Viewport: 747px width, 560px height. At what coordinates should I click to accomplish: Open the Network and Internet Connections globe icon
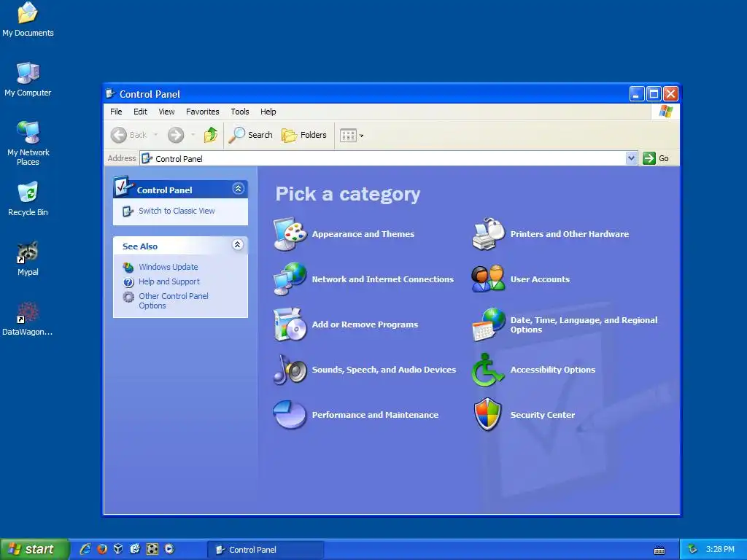pos(290,279)
